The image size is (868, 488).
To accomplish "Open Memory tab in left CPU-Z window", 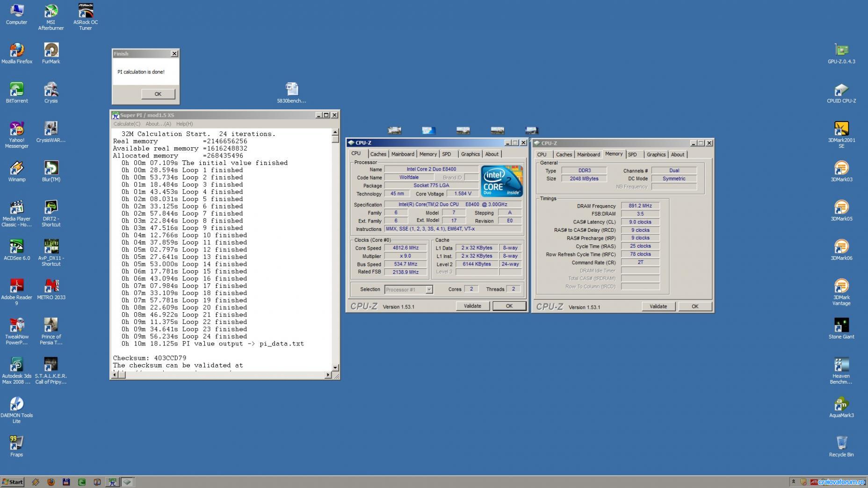I will click(x=428, y=154).
